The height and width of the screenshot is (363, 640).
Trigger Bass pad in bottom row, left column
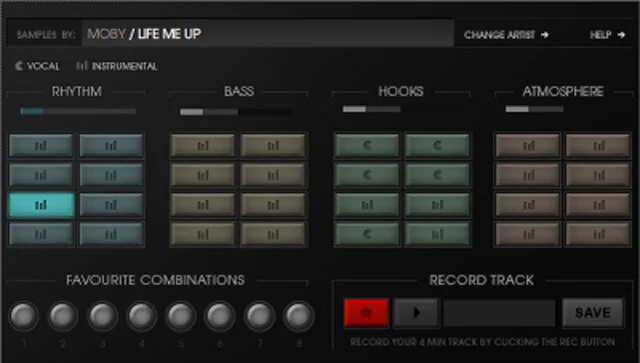coord(203,234)
